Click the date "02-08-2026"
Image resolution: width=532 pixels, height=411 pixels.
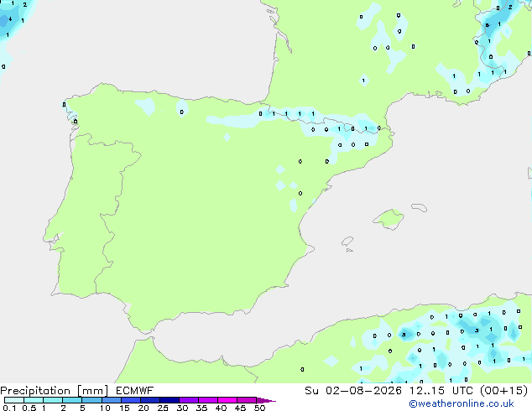click(x=363, y=391)
